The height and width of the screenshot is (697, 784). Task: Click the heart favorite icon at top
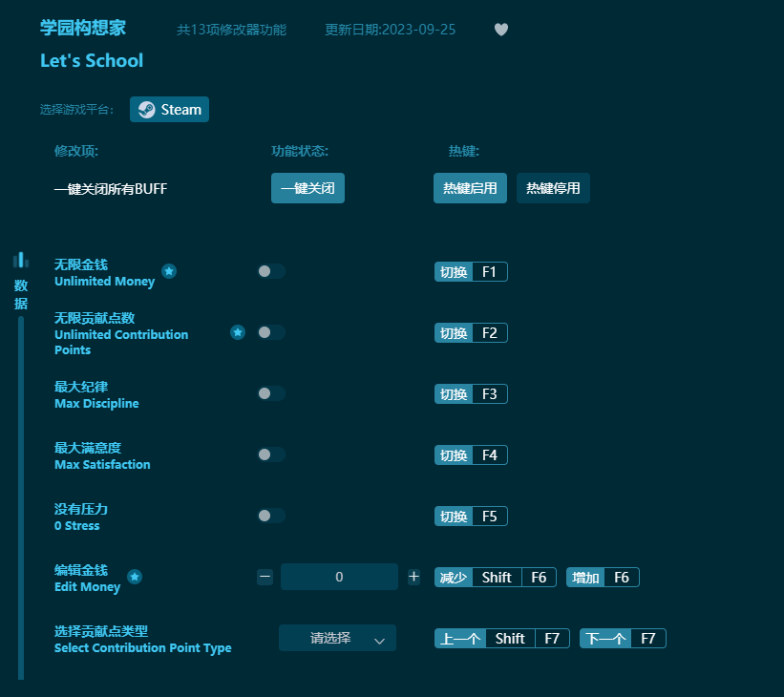(x=501, y=30)
